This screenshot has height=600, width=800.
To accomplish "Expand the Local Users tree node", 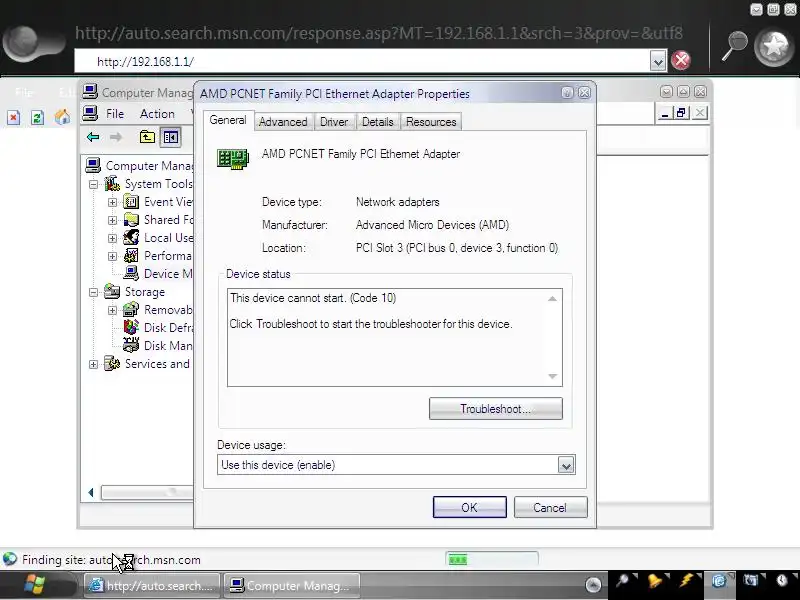I will click(x=112, y=238).
